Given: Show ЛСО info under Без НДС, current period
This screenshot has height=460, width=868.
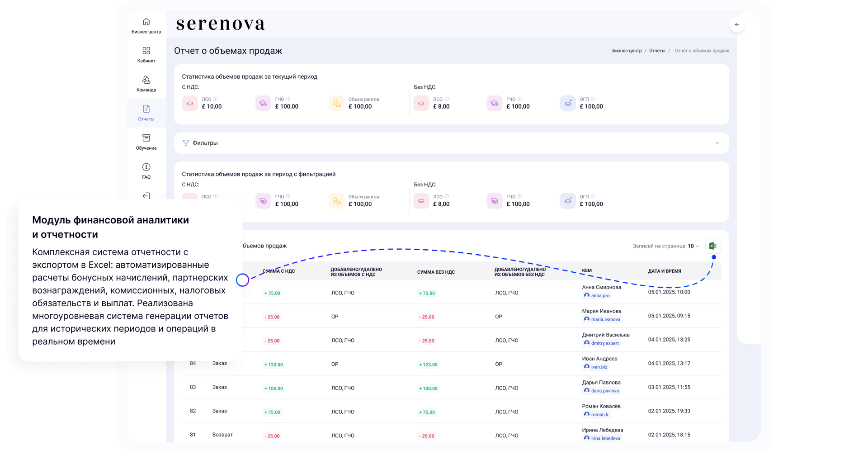Looking at the screenshot, I should [x=447, y=99].
